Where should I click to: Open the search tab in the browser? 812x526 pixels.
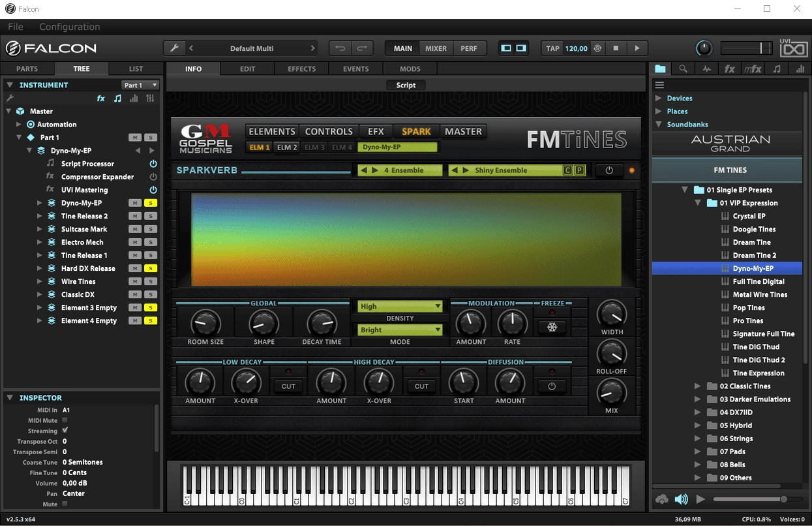coord(683,69)
